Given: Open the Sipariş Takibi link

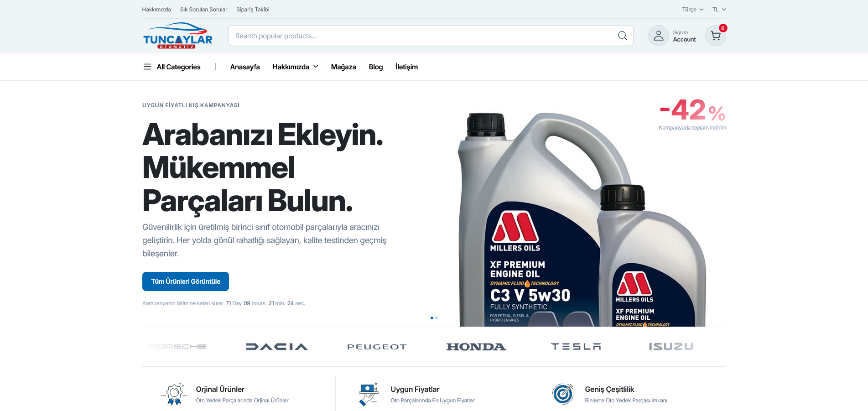Looking at the screenshot, I should coord(253,10).
